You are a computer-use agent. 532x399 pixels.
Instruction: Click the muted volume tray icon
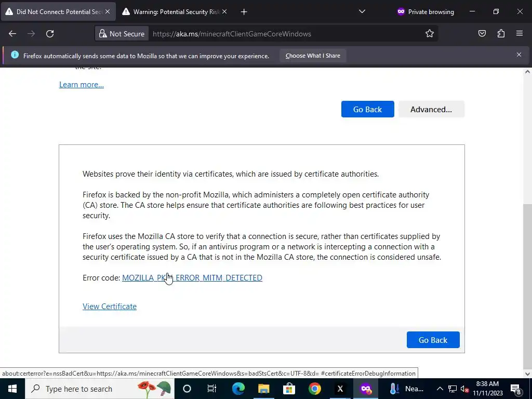click(464, 389)
